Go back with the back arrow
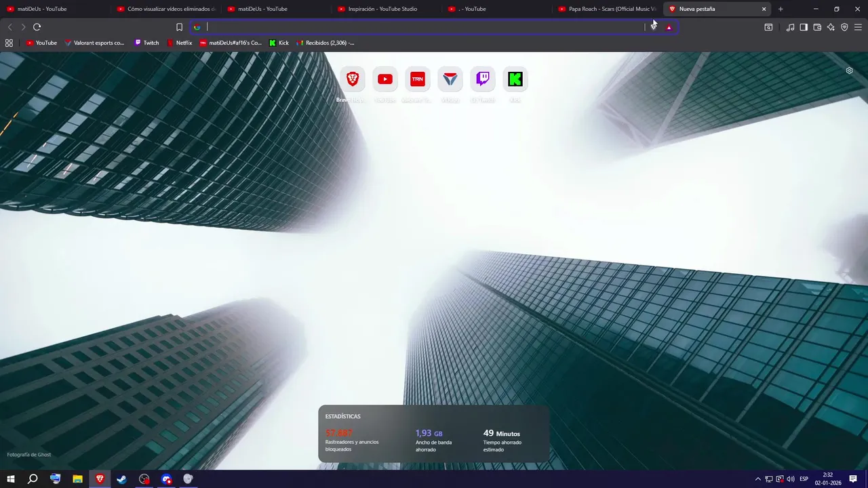Image resolution: width=868 pixels, height=488 pixels. (9, 27)
